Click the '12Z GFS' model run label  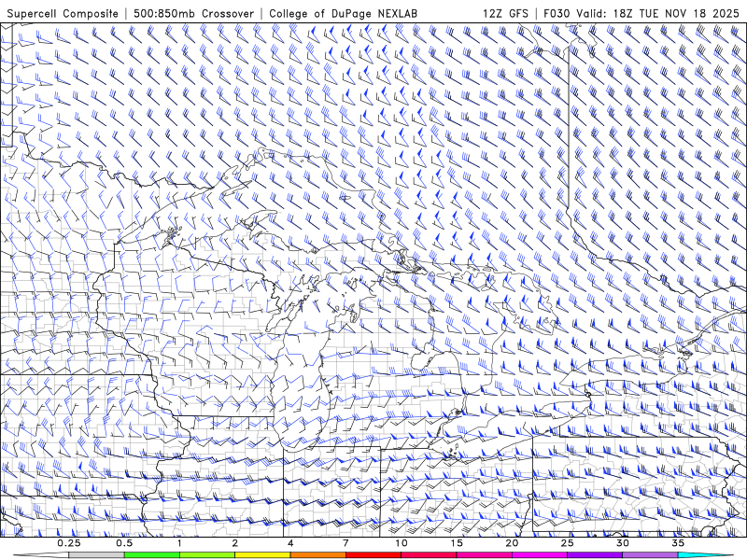pos(505,13)
